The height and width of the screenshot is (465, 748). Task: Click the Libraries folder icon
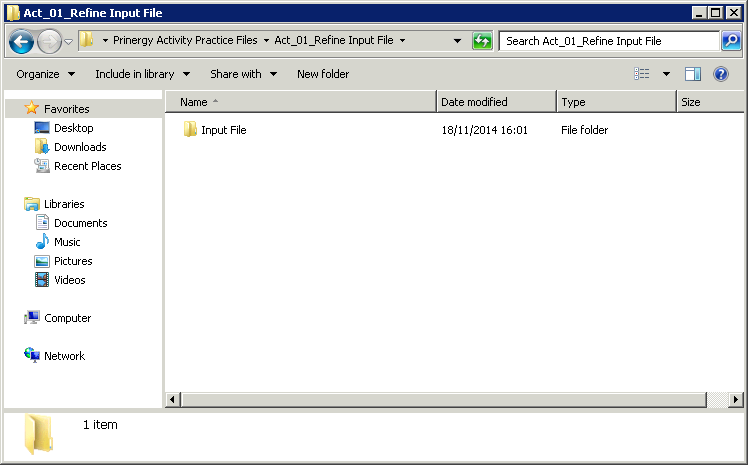pos(32,204)
